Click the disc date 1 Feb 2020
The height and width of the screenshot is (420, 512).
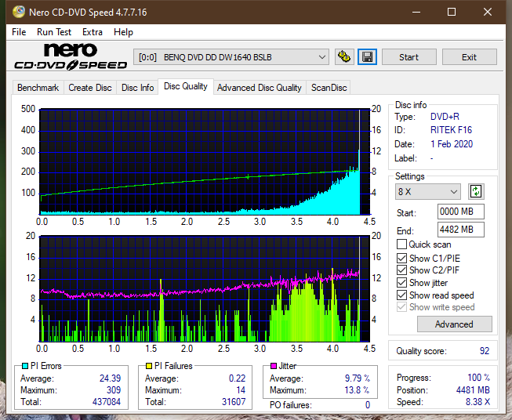point(452,144)
